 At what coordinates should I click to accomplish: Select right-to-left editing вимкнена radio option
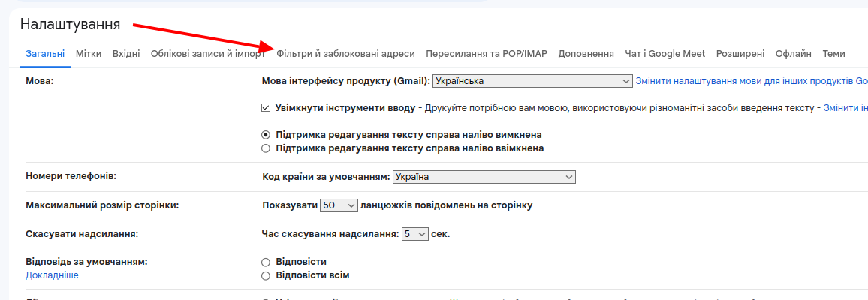click(266, 135)
